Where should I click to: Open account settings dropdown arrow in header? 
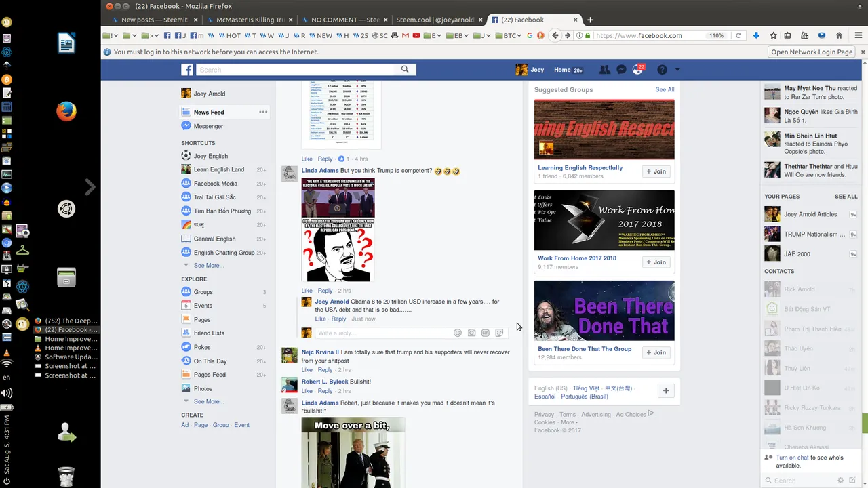pos(677,69)
